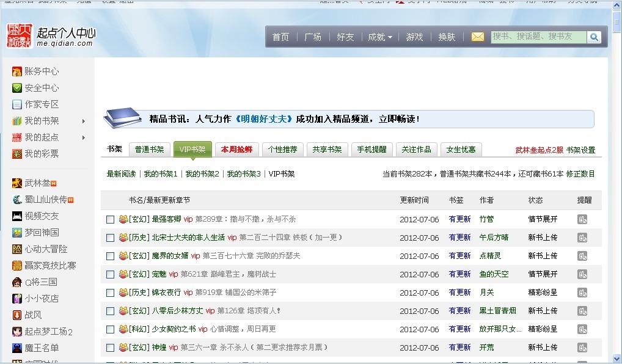This screenshot has width=622, height=364.
Task: Click the 我的起点 red icon
Action: (16, 137)
